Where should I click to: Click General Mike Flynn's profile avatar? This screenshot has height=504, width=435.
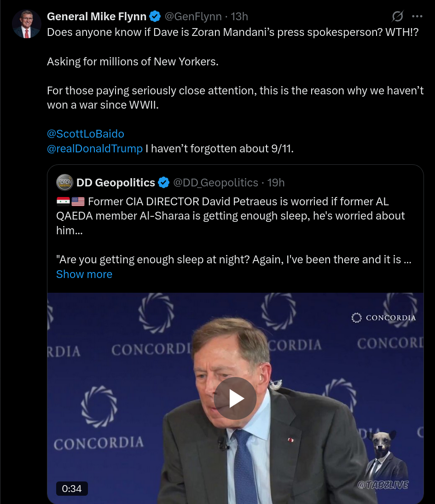pyautogui.click(x=26, y=23)
